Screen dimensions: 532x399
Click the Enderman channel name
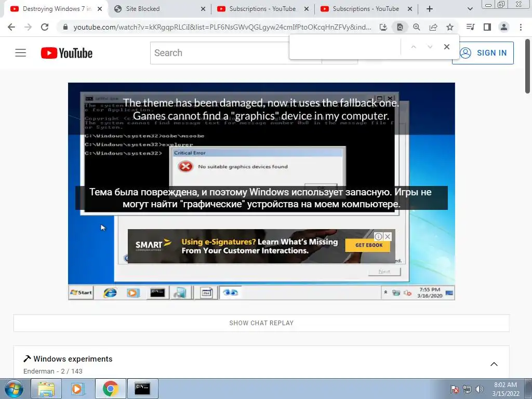(x=38, y=371)
